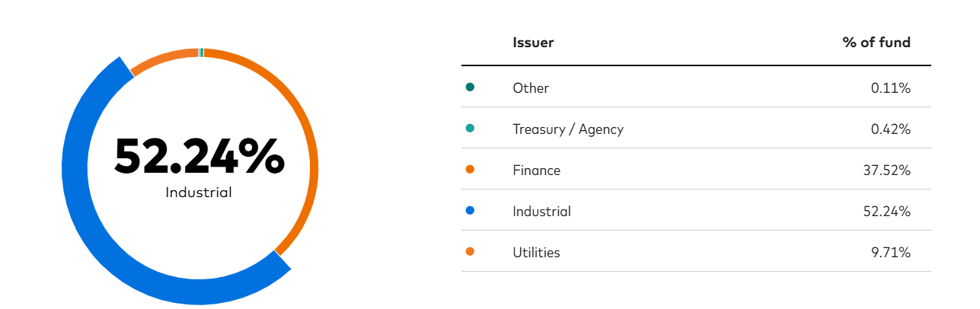
Task: Click the 37.52% fund value
Action: pos(887,170)
